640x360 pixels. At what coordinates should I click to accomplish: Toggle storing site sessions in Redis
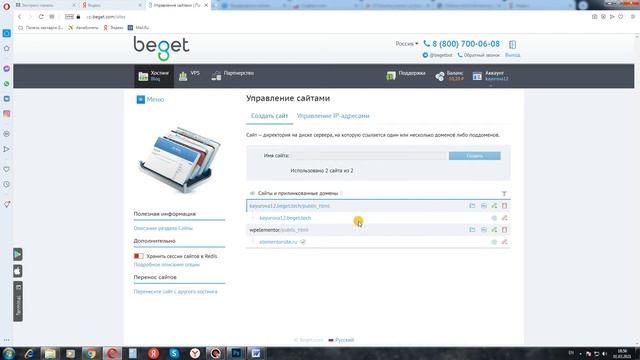pos(138,256)
